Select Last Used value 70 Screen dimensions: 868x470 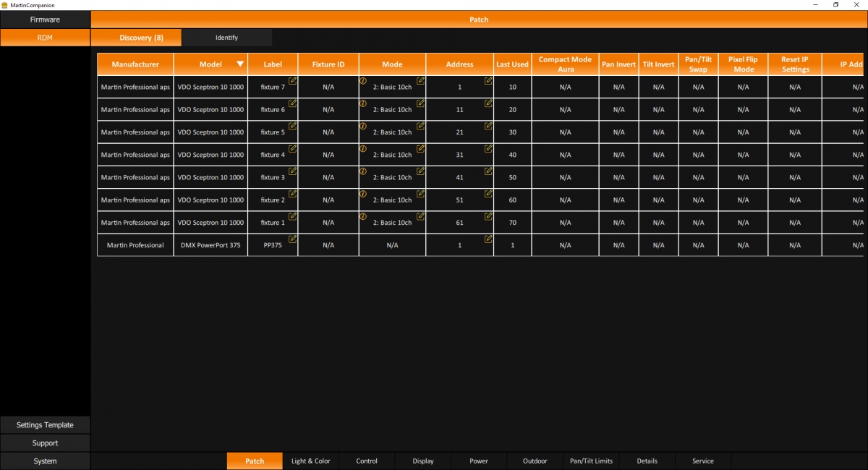tap(513, 223)
